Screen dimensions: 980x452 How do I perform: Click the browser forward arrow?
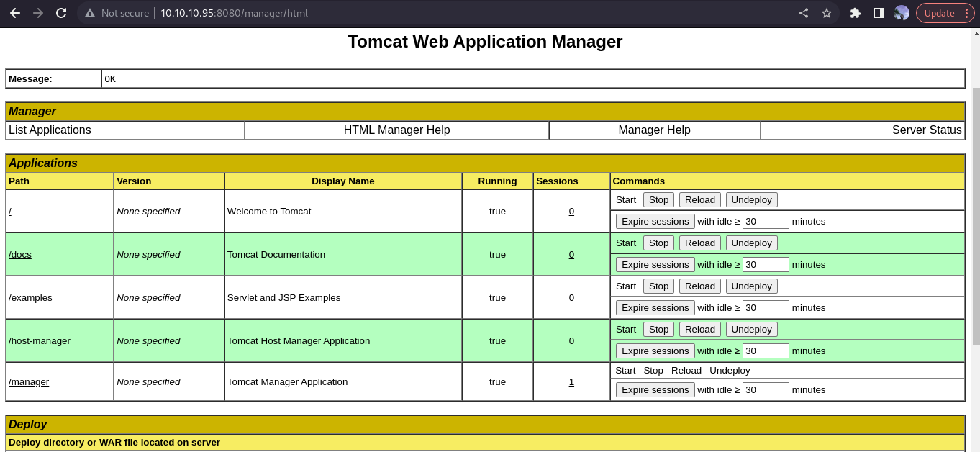click(37, 13)
